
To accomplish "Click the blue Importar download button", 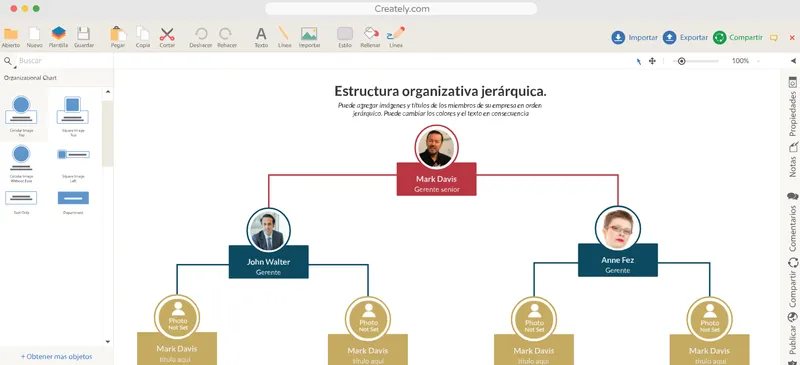I will coord(635,38).
